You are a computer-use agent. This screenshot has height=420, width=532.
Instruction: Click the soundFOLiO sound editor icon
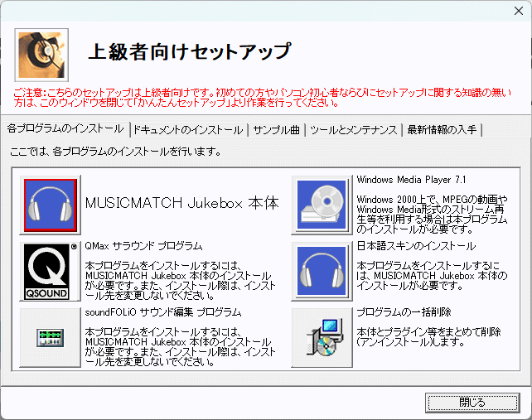pos(51,337)
